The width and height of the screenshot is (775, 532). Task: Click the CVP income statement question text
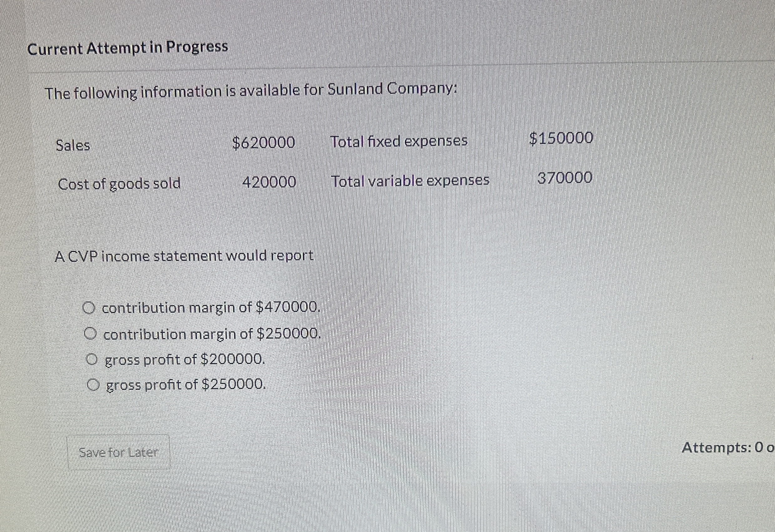(185, 255)
